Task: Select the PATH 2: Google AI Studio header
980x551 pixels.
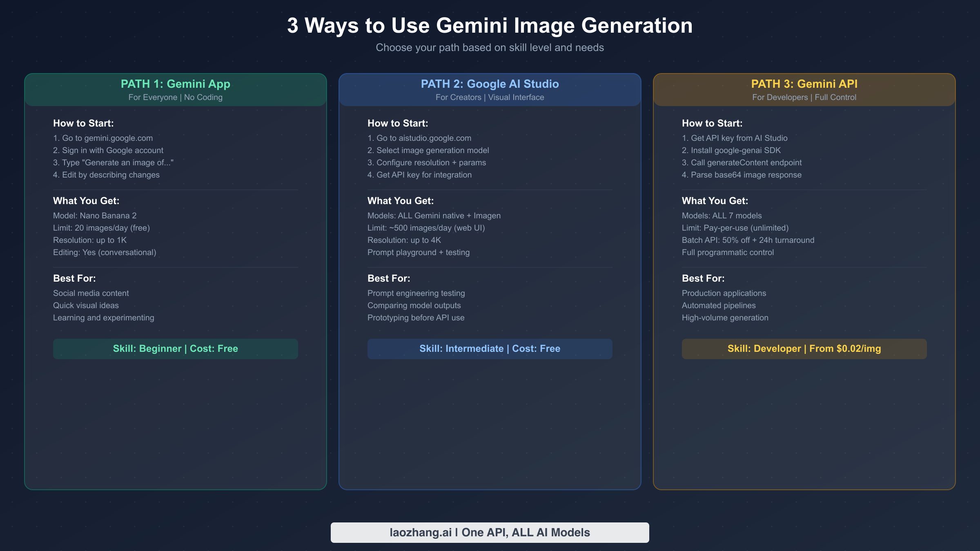Action: pyautogui.click(x=490, y=84)
